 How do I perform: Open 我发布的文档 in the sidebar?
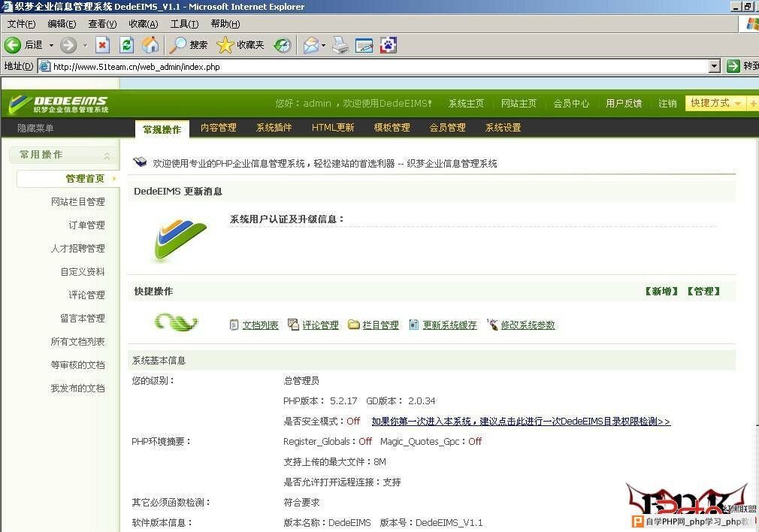[x=78, y=388]
